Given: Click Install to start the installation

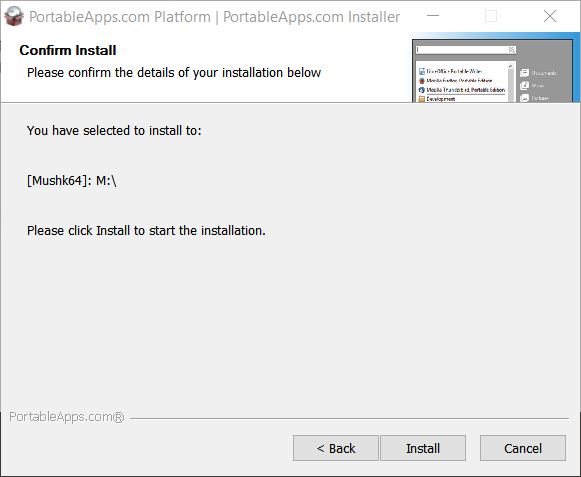Looking at the screenshot, I should click(x=423, y=448).
